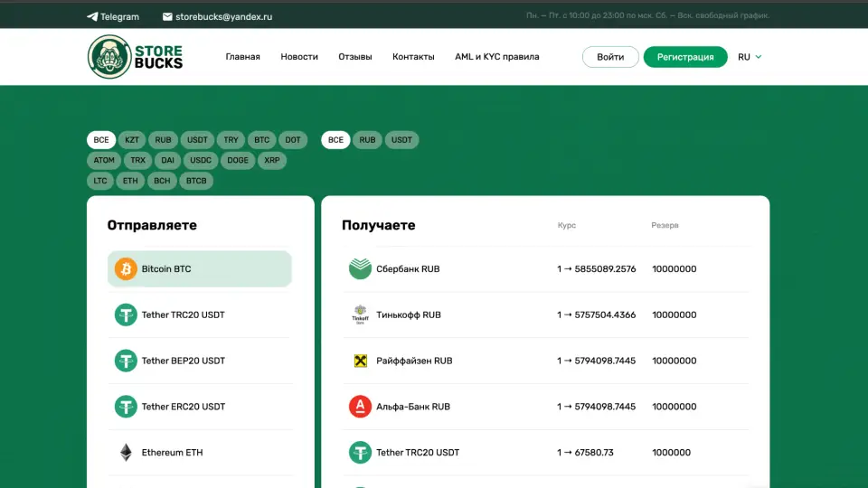
Task: Choose Сбербанк RUB to receive
Action: pos(545,269)
